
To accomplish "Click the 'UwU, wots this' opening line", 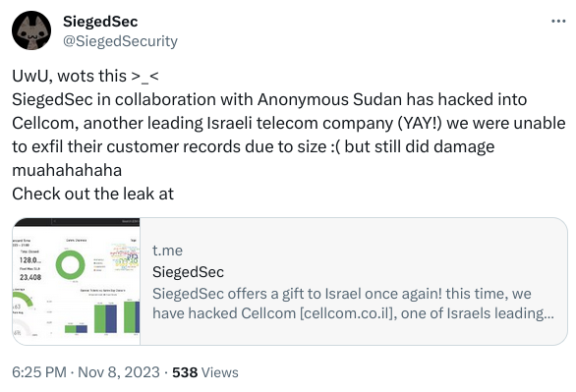I will [86, 76].
